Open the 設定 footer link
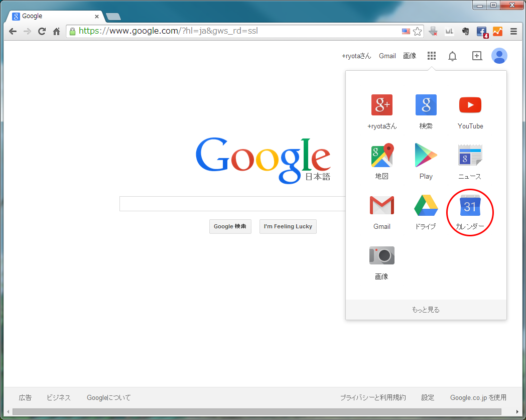The image size is (526, 420). click(x=428, y=397)
